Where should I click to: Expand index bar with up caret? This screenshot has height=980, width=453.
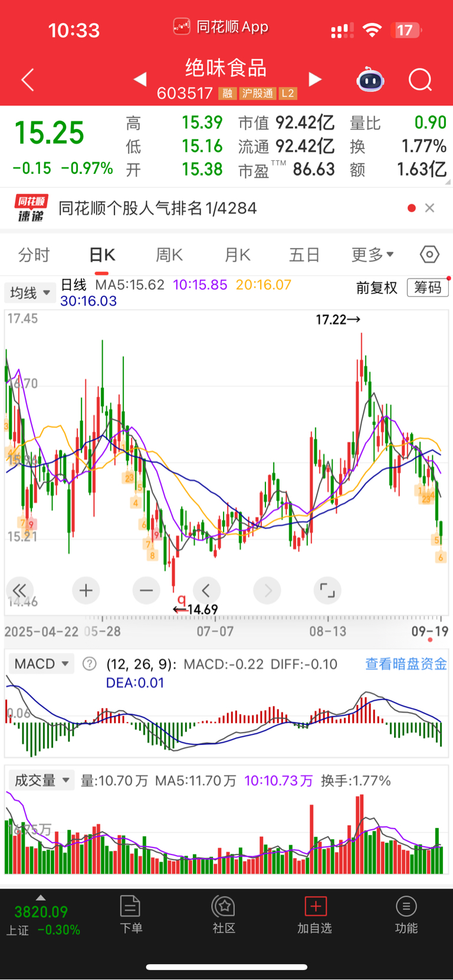[x=40, y=897]
